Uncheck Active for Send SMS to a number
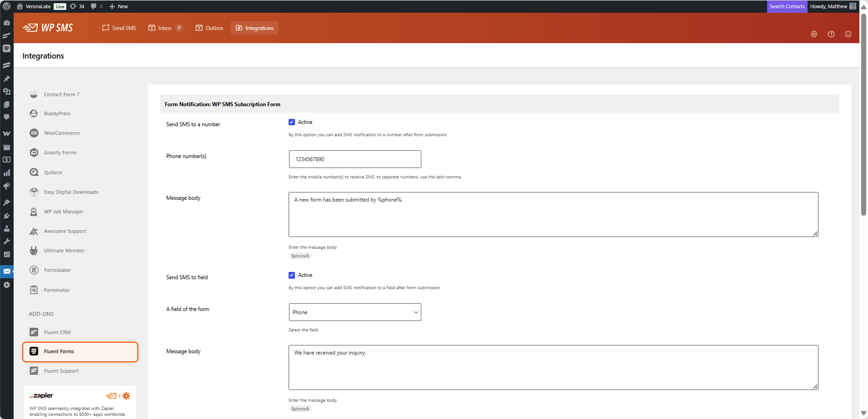Screen dimensions: 868x419 coord(292,122)
